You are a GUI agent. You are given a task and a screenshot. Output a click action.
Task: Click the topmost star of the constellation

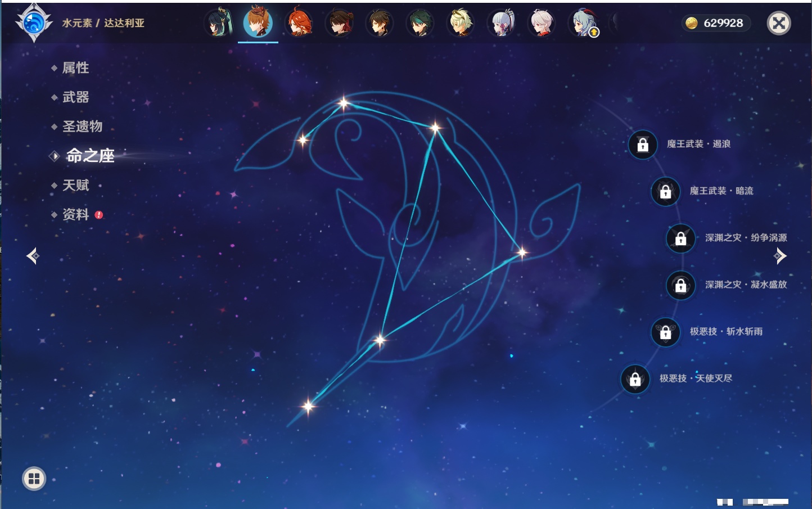point(344,103)
